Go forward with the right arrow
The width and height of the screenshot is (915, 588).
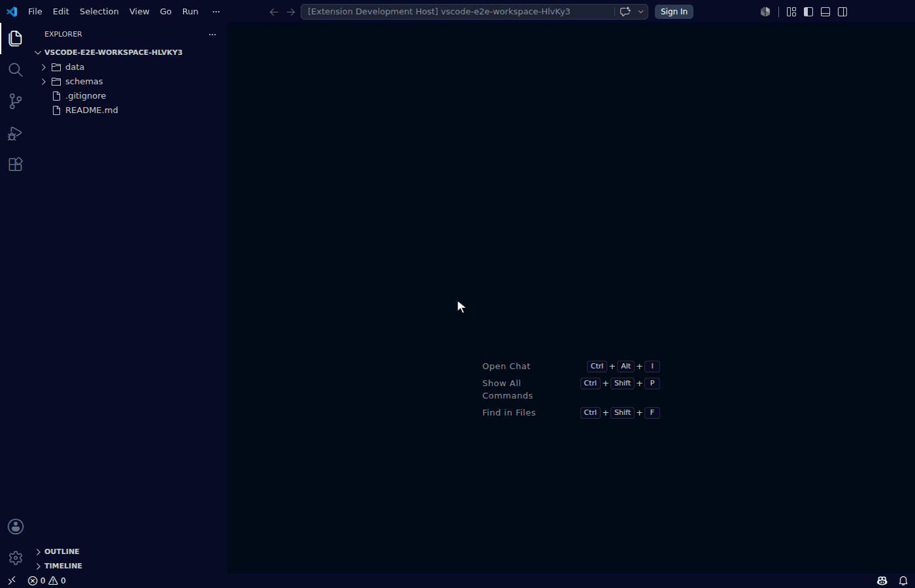click(x=291, y=12)
